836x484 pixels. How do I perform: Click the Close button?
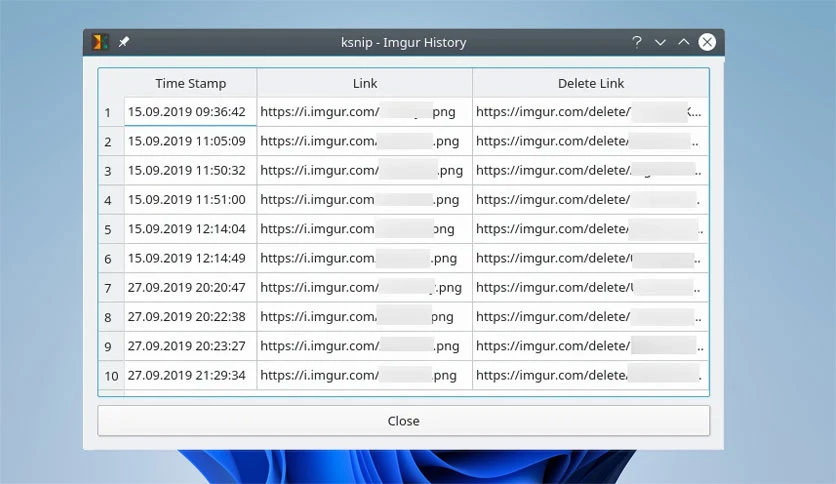point(404,421)
